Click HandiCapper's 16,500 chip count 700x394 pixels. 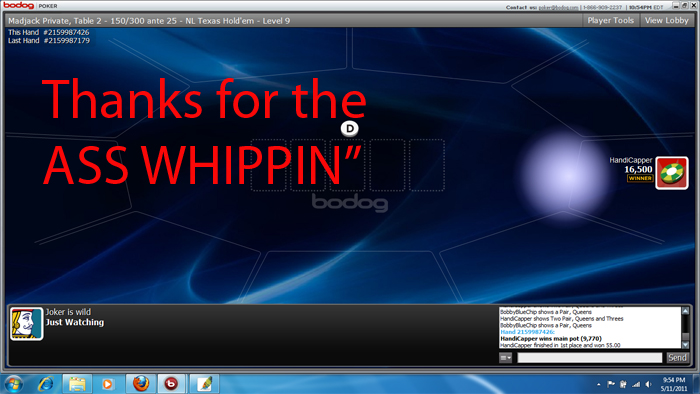pos(638,169)
